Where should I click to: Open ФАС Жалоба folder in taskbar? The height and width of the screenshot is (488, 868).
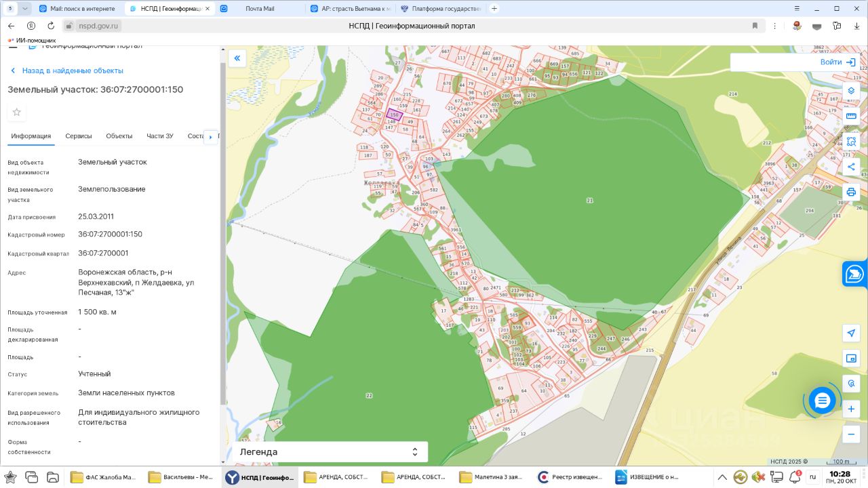click(x=104, y=477)
